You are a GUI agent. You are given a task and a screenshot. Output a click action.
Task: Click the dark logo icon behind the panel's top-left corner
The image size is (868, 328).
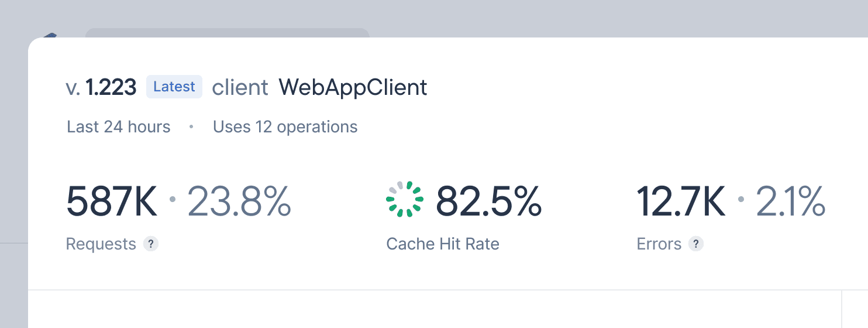pyautogui.click(x=50, y=36)
